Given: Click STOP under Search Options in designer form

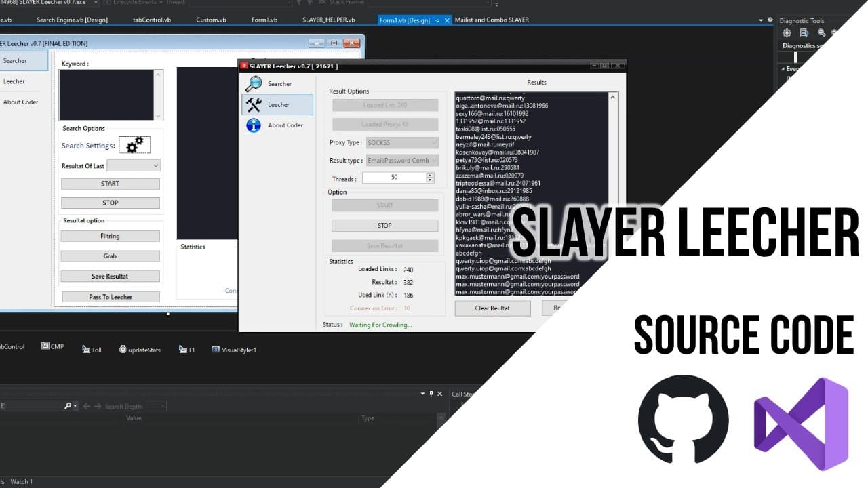Looking at the screenshot, I should [x=111, y=203].
